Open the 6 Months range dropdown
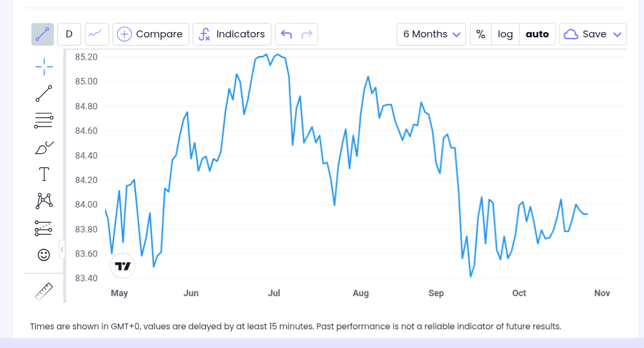644x348 pixels. (x=431, y=34)
